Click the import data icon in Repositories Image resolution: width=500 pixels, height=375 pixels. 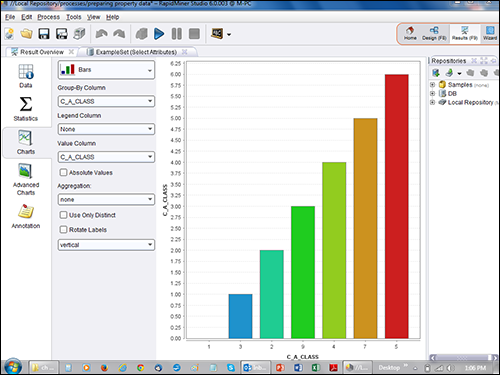point(436,73)
